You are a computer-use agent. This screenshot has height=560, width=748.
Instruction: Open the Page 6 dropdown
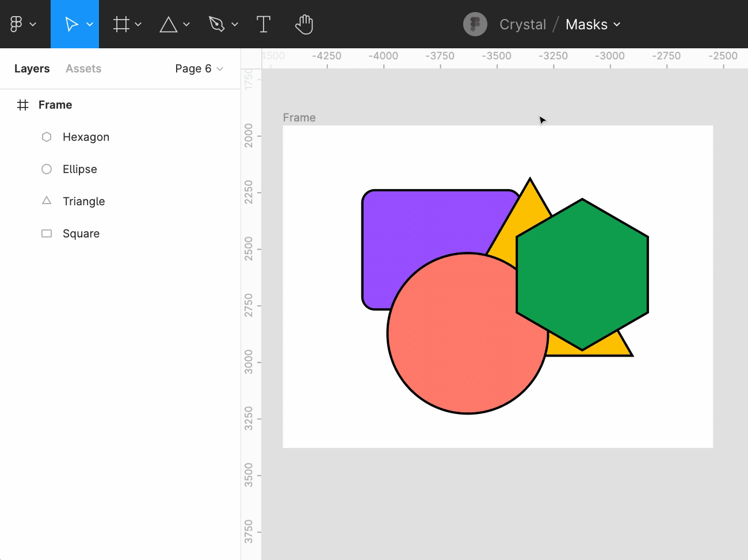[199, 68]
